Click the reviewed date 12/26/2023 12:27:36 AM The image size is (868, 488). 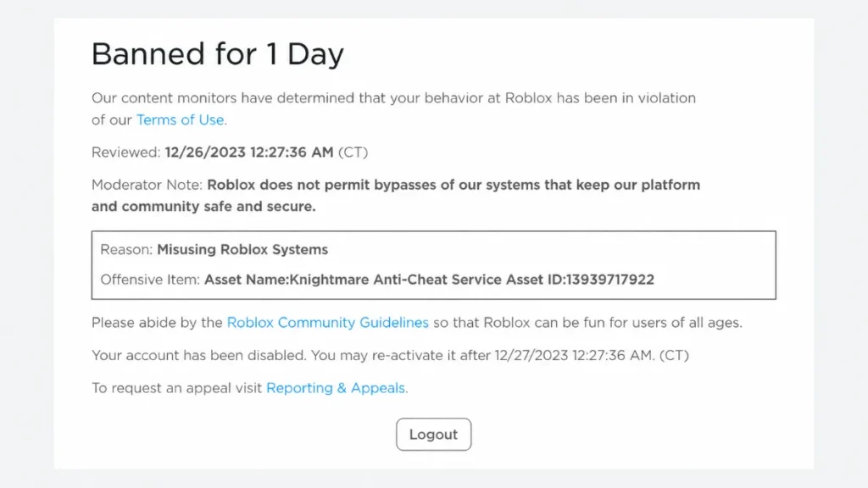(x=249, y=152)
